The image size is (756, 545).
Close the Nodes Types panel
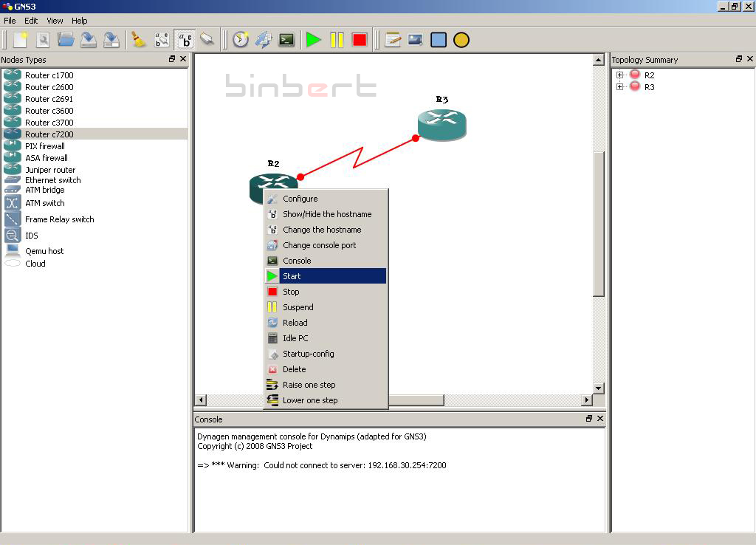(183, 59)
